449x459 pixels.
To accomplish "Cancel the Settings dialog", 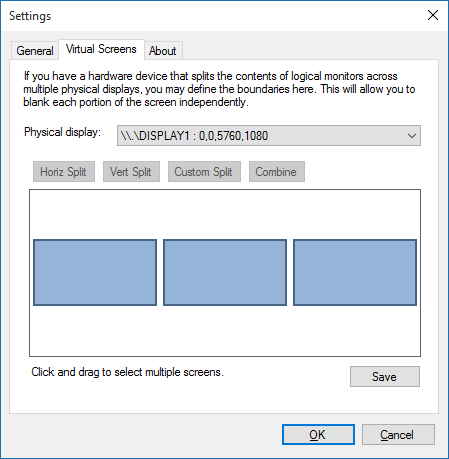I will point(398,435).
